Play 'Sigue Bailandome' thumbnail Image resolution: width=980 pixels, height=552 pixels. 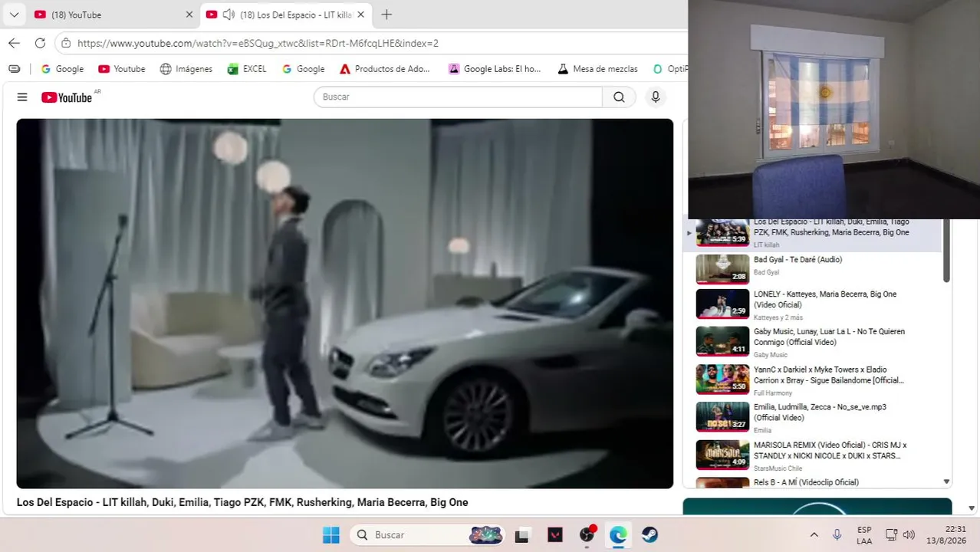722,379
